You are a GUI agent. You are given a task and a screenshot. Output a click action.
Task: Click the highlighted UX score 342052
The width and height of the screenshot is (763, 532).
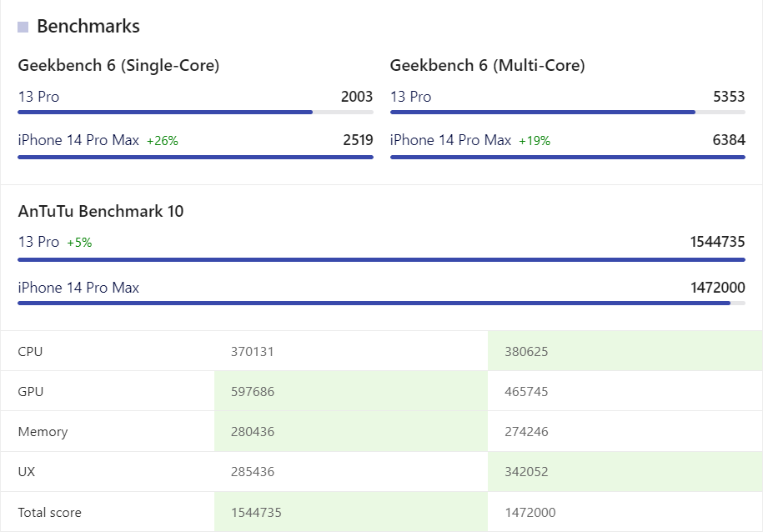[x=526, y=472]
